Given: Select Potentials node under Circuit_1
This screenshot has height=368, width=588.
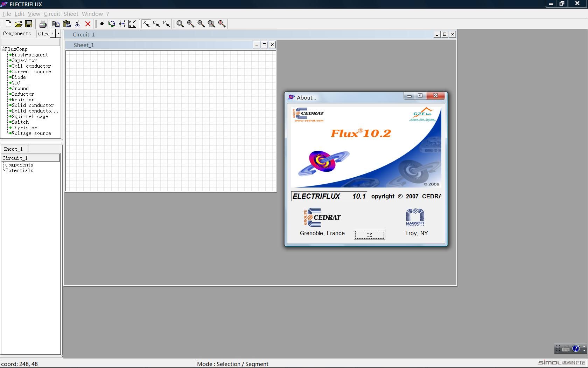Looking at the screenshot, I should click(19, 171).
